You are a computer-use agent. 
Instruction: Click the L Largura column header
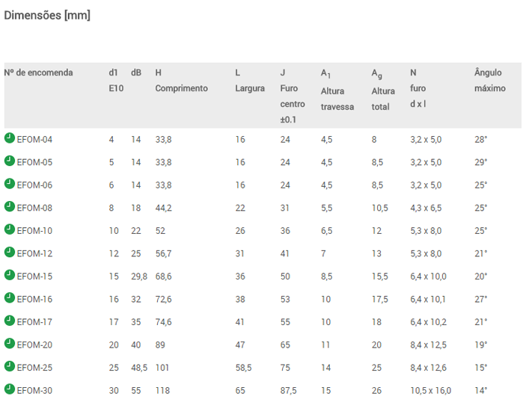250,80
